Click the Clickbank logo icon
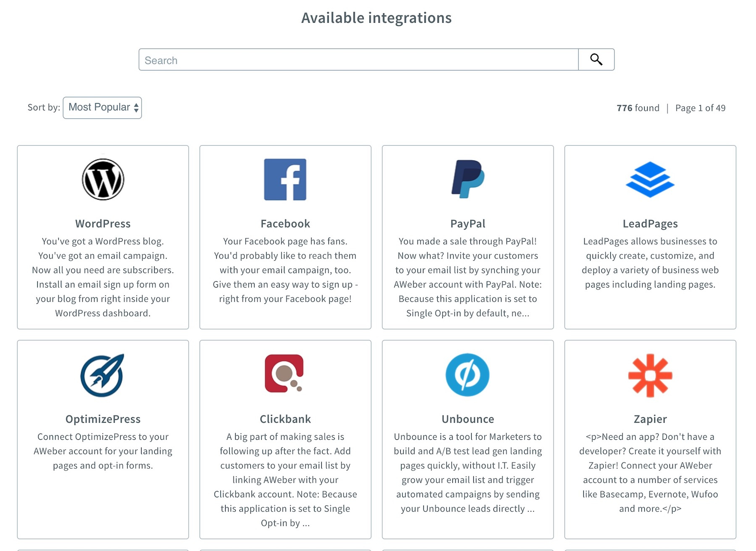The image size is (756, 551). pos(284,373)
